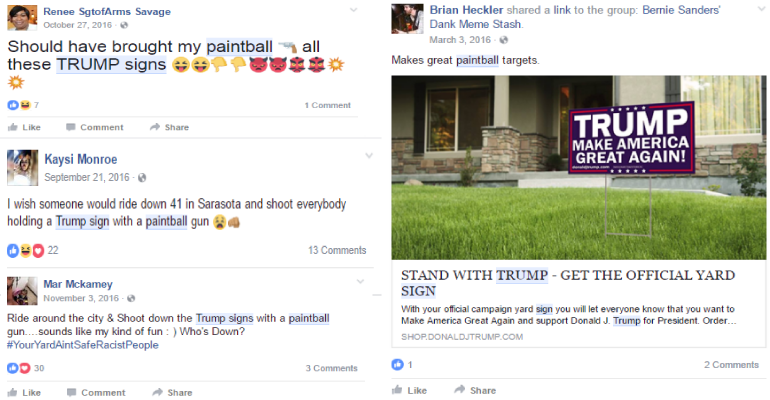Image resolution: width=770 pixels, height=400 pixels.
Task: Open Brian Heckler's profile
Action: 466,10
